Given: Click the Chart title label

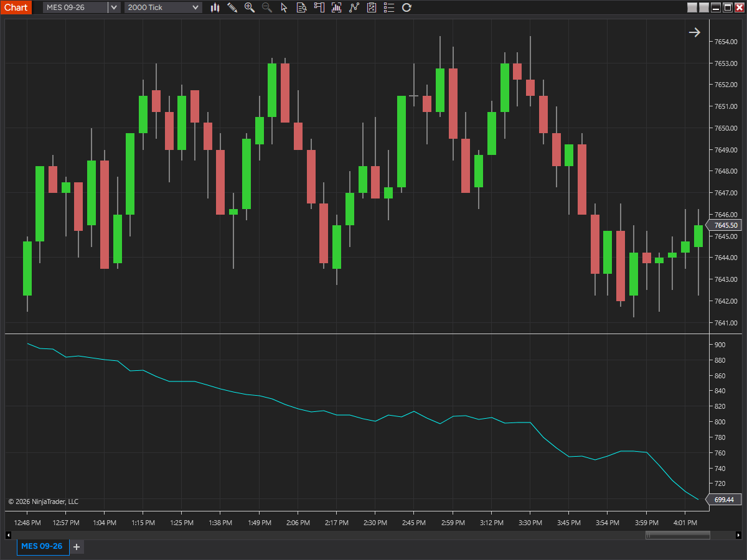Looking at the screenshot, I should [x=16, y=7].
